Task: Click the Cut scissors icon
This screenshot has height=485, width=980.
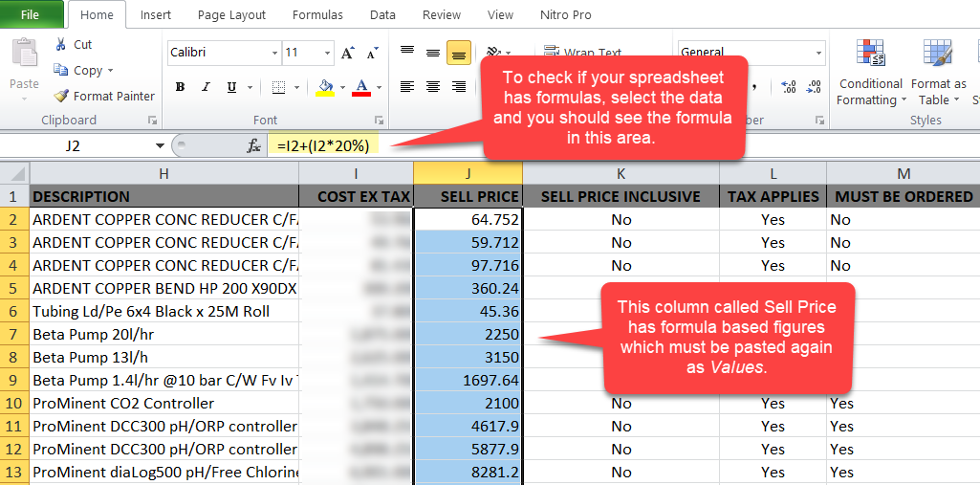Action: tap(61, 45)
